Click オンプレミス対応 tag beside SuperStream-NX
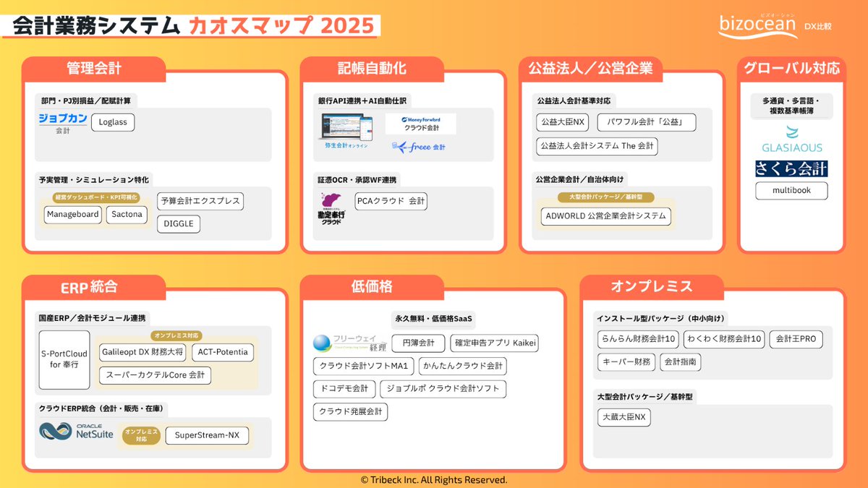The width and height of the screenshot is (868, 488). pyautogui.click(x=141, y=435)
